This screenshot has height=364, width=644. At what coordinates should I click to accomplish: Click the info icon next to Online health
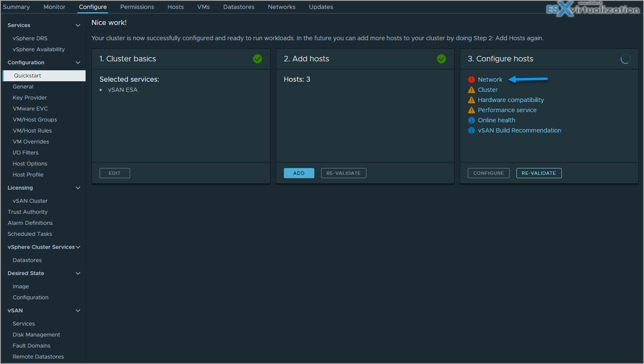point(471,120)
